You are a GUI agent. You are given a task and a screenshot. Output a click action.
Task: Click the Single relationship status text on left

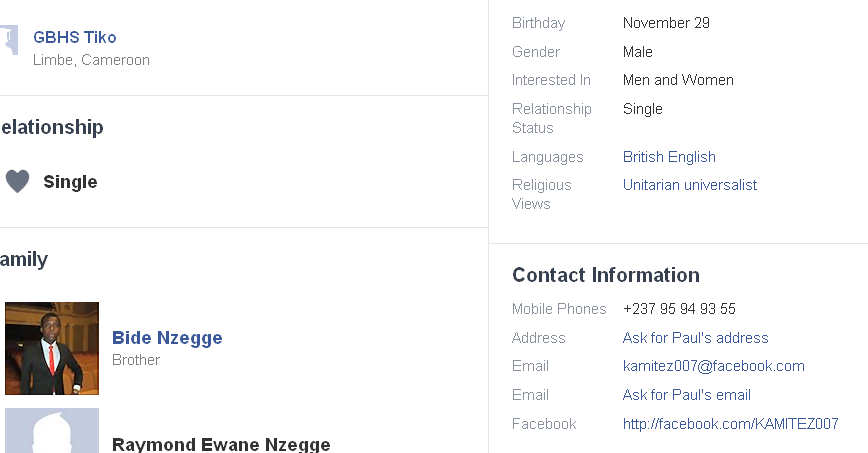[x=70, y=182]
